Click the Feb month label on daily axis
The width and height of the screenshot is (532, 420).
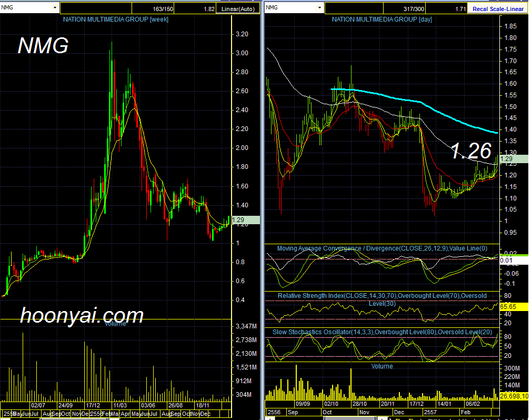point(466,412)
